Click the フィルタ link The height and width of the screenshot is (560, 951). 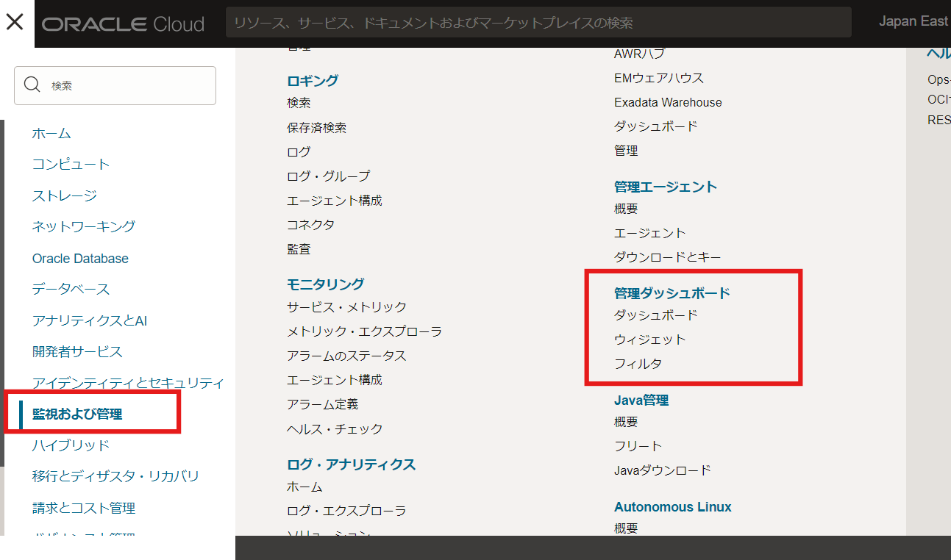[x=638, y=364]
